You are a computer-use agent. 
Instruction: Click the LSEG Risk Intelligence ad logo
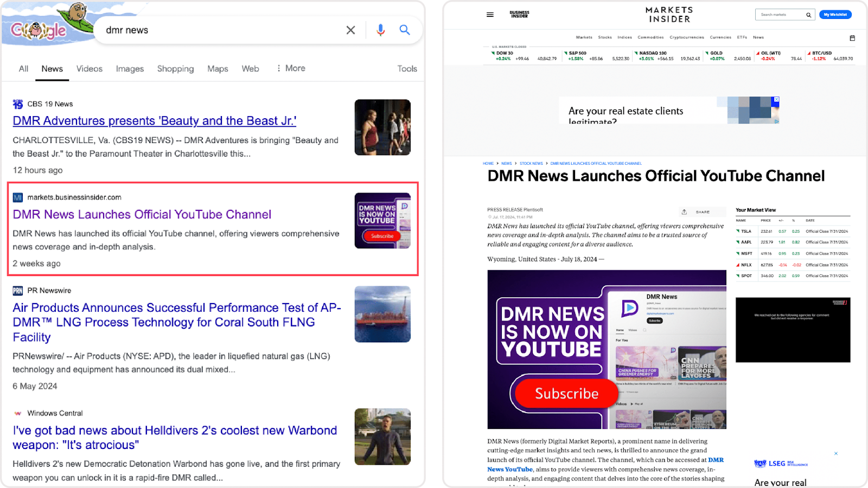781,464
